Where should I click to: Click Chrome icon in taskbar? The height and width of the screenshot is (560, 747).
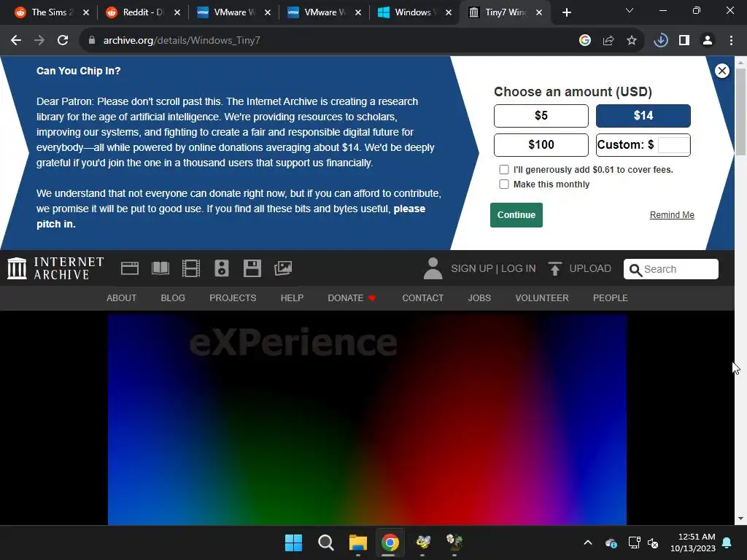390,542
